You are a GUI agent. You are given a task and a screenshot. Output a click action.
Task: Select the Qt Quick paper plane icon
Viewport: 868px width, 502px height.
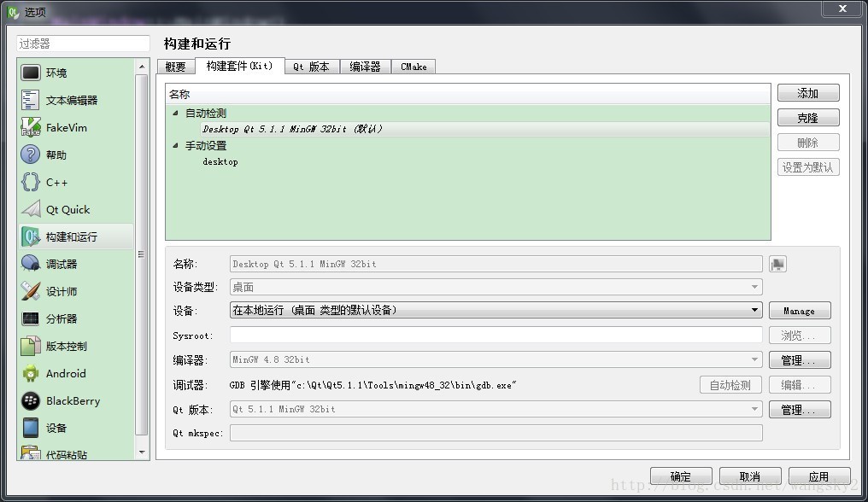pos(31,209)
